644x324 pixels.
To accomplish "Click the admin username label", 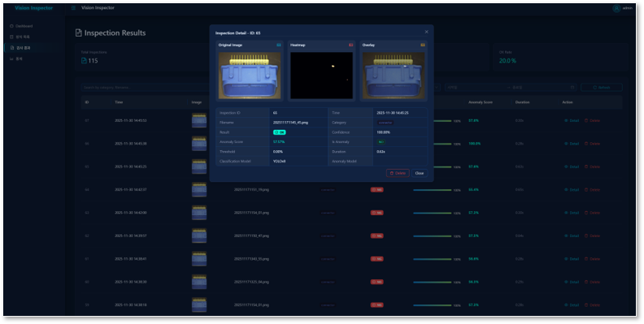I will coord(628,8).
